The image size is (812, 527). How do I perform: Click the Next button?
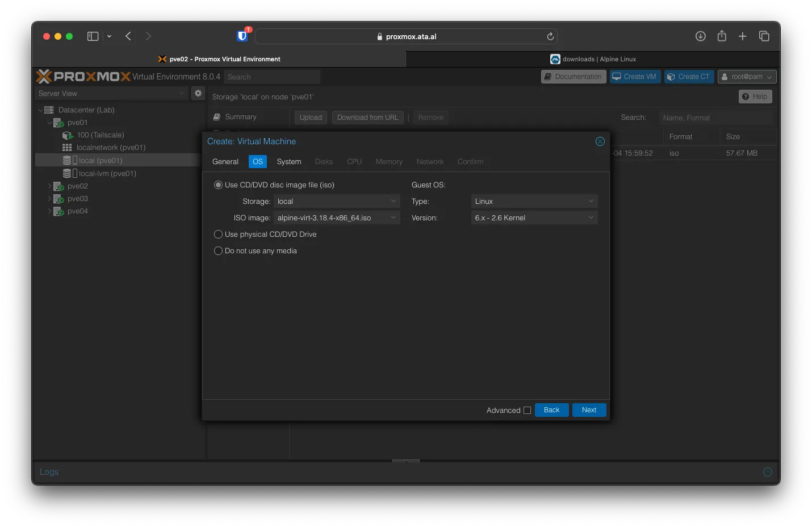point(589,410)
